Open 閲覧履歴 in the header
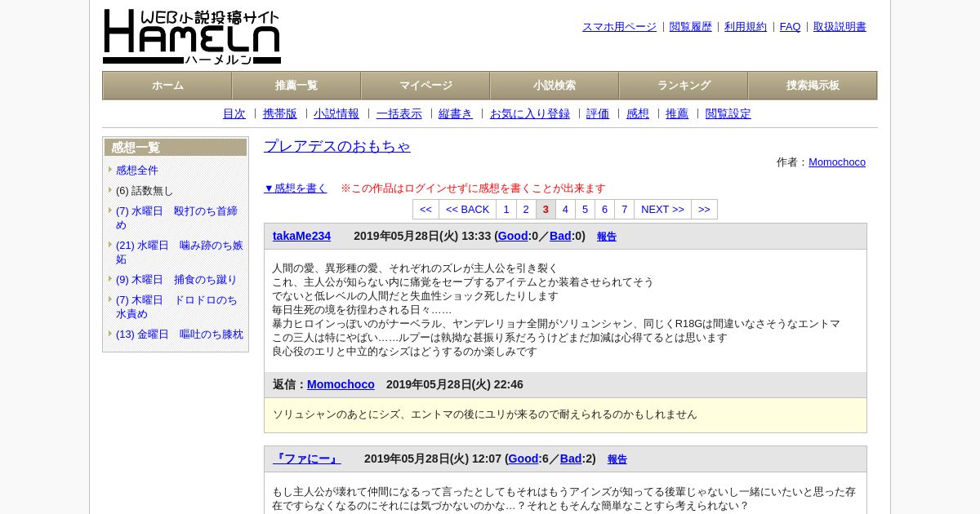980x514 pixels. (x=691, y=27)
